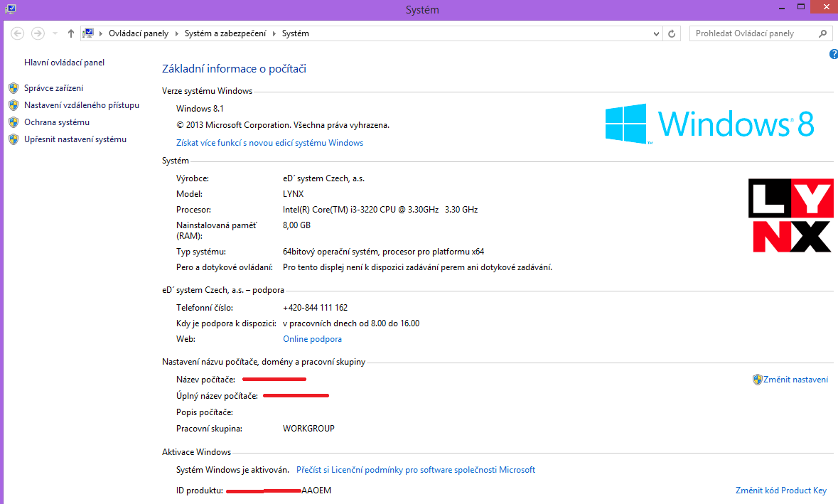The image size is (838, 504).
Task: Open Ochrana systému
Action: pyautogui.click(x=57, y=122)
